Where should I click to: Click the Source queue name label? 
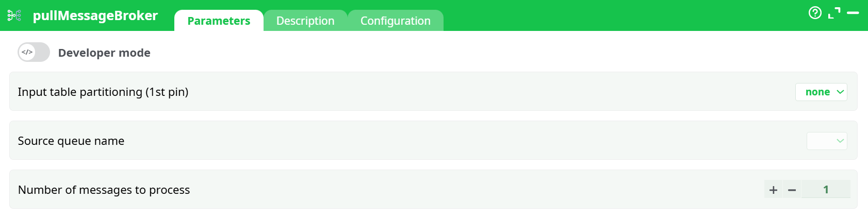click(x=71, y=141)
